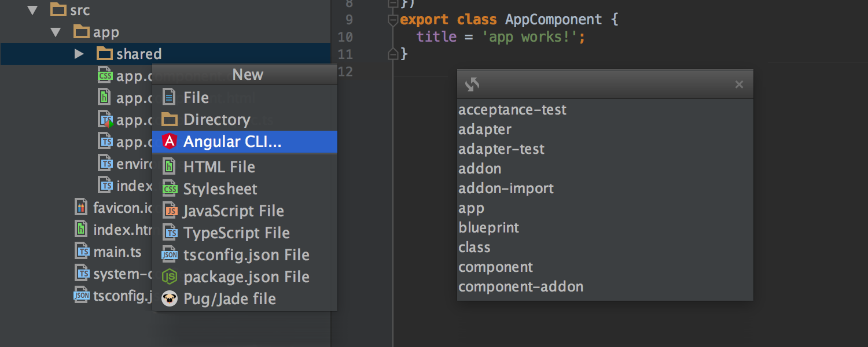Collapse the src folder arrow
This screenshot has width=868, height=347.
point(32,10)
